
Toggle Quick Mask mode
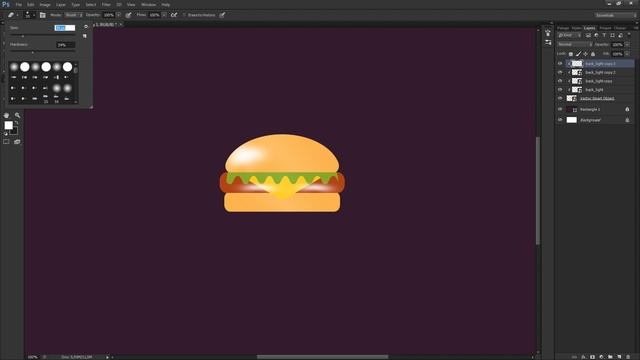tap(6, 142)
